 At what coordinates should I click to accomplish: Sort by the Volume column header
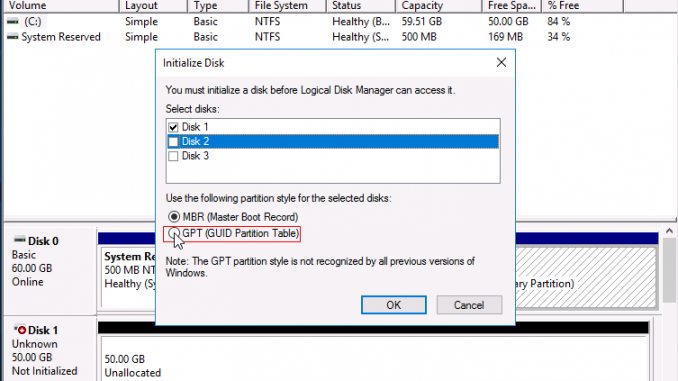pyautogui.click(x=61, y=6)
